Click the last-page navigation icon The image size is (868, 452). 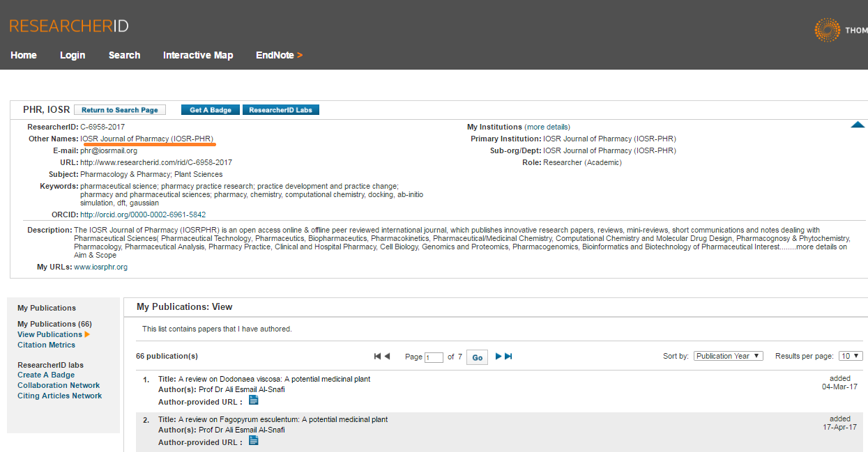(x=508, y=356)
